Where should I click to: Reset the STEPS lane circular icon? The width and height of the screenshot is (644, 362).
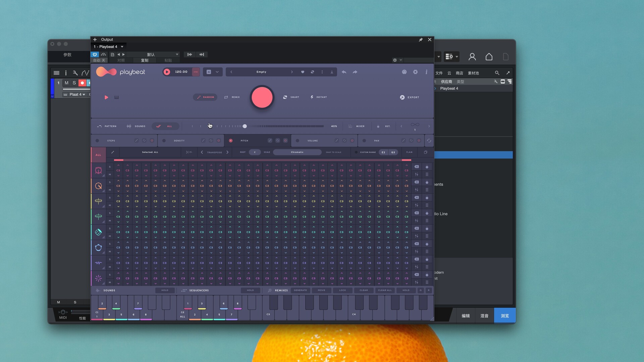tap(144, 141)
